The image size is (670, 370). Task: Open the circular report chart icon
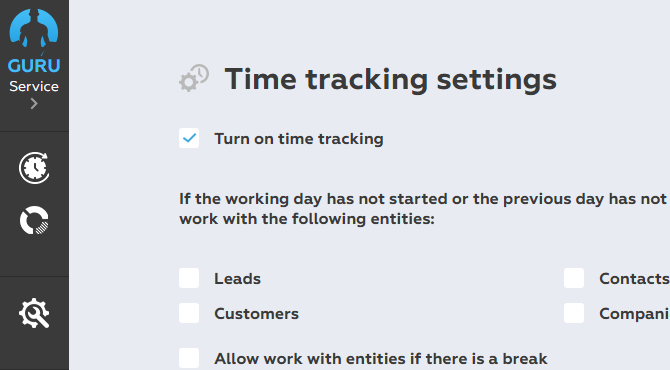tap(34, 220)
